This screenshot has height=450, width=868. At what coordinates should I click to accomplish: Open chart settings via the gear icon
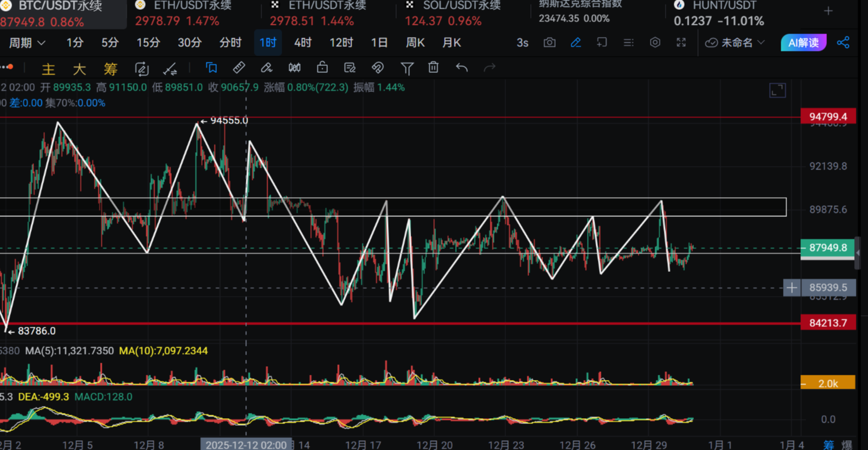pos(655,42)
